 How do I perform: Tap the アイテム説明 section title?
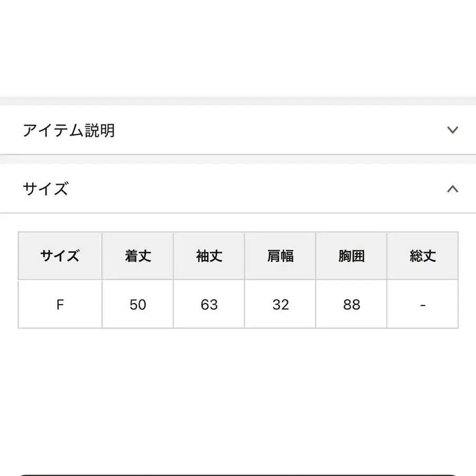tap(69, 130)
